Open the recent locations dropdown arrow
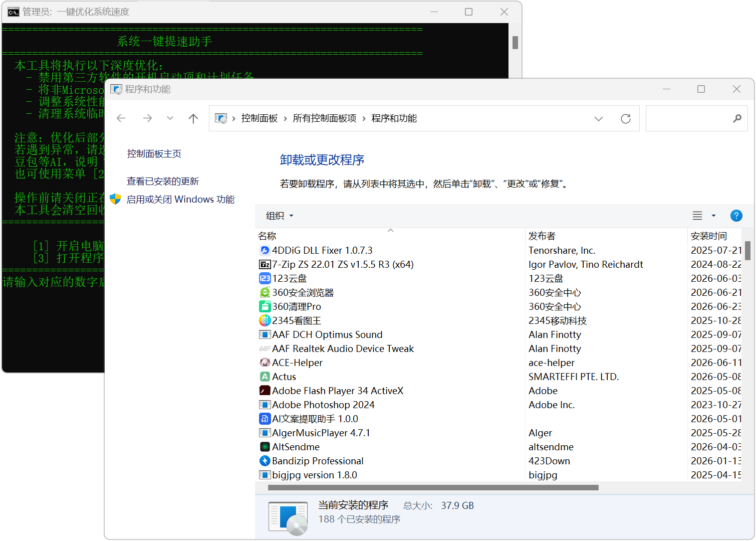The height and width of the screenshot is (541, 756). [170, 118]
